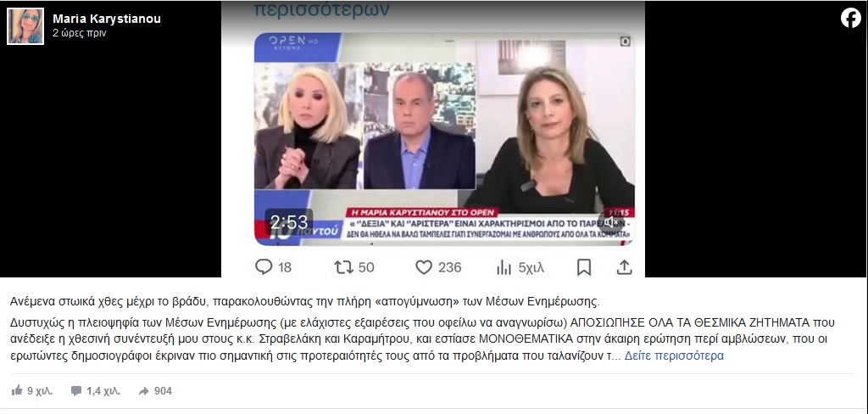The image size is (868, 414).
Task: Click the heart like icon
Action: tap(424, 268)
